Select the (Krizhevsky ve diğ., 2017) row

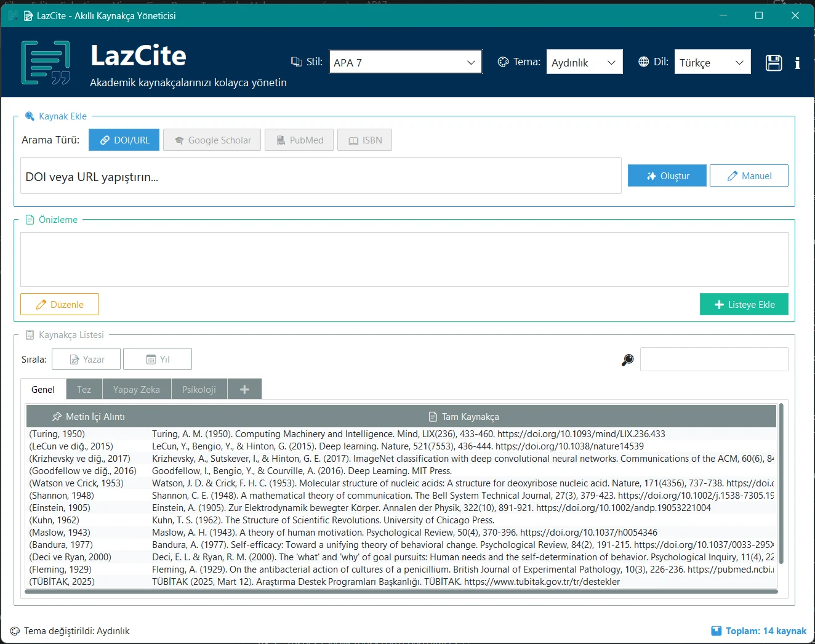(401, 459)
